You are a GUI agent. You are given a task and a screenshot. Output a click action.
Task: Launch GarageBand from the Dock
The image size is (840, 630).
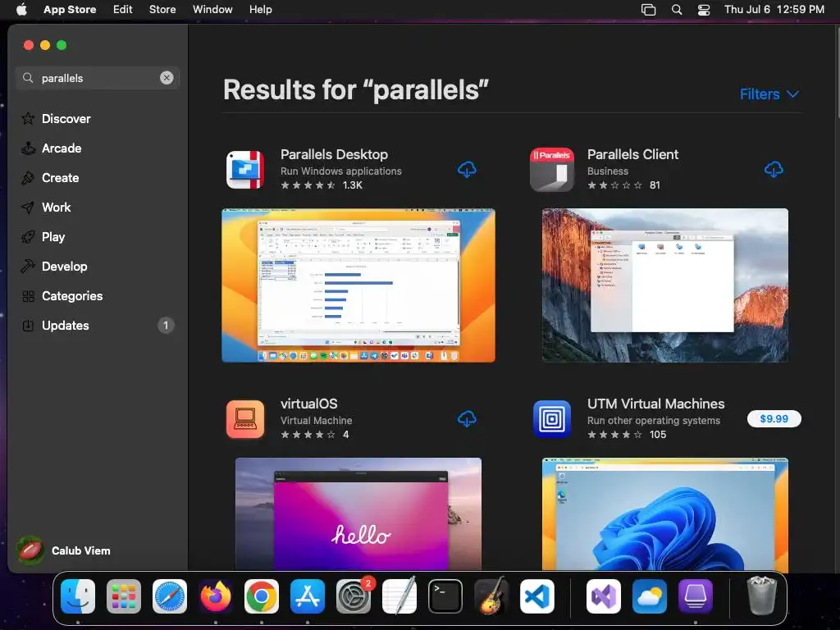click(x=491, y=596)
